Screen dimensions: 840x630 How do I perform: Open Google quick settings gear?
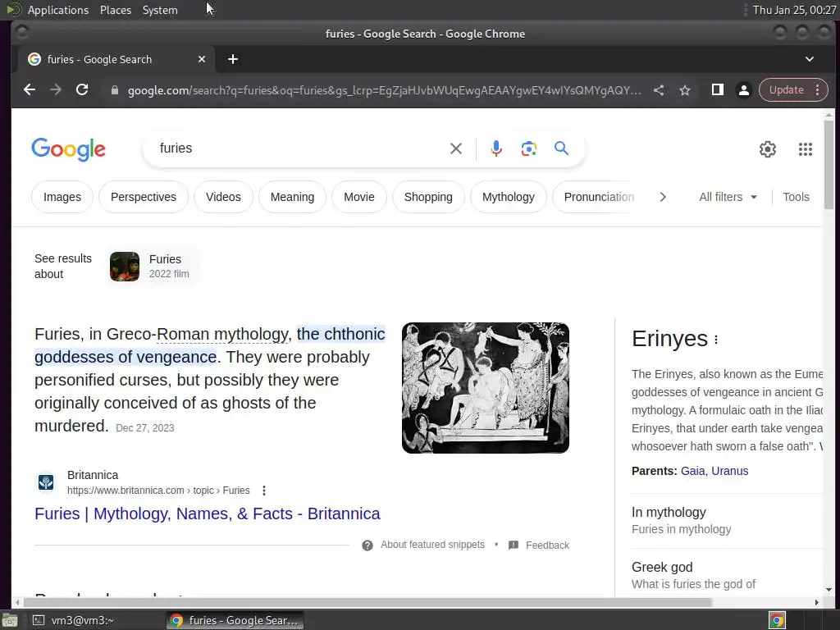[768, 149]
